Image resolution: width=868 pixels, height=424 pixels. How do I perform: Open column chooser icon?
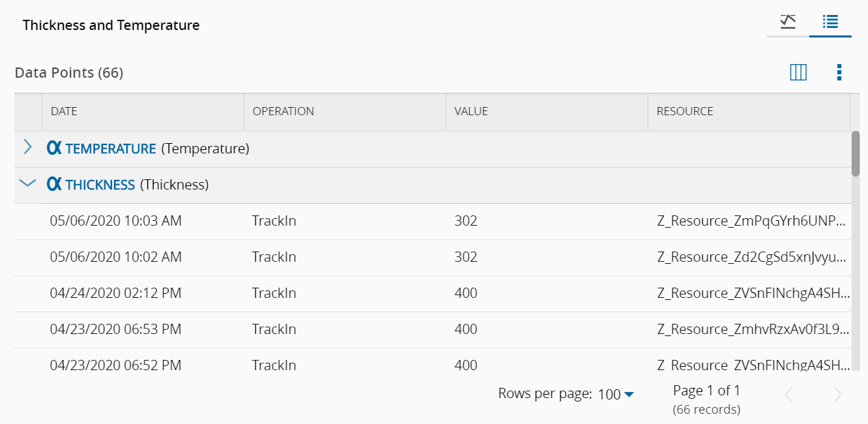click(798, 72)
